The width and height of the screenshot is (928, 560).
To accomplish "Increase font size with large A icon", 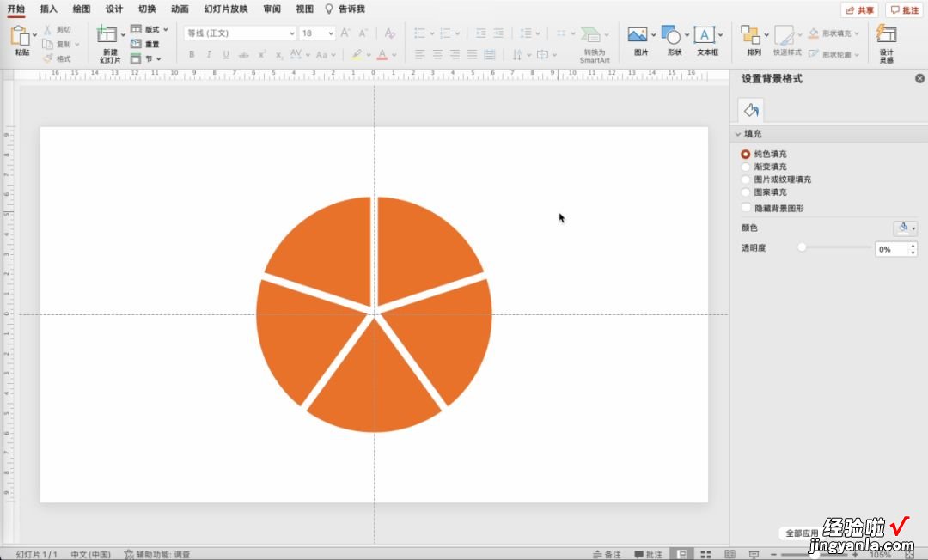I will pos(345,33).
